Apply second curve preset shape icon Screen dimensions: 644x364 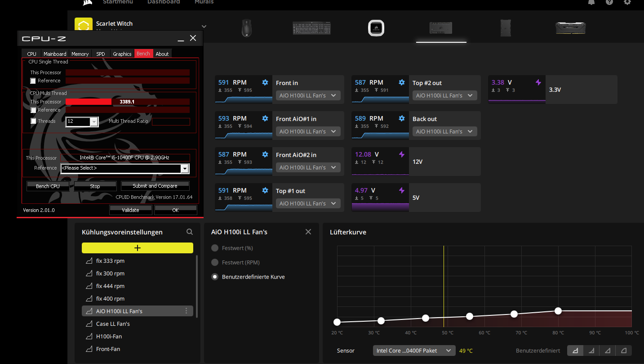pyautogui.click(x=591, y=351)
